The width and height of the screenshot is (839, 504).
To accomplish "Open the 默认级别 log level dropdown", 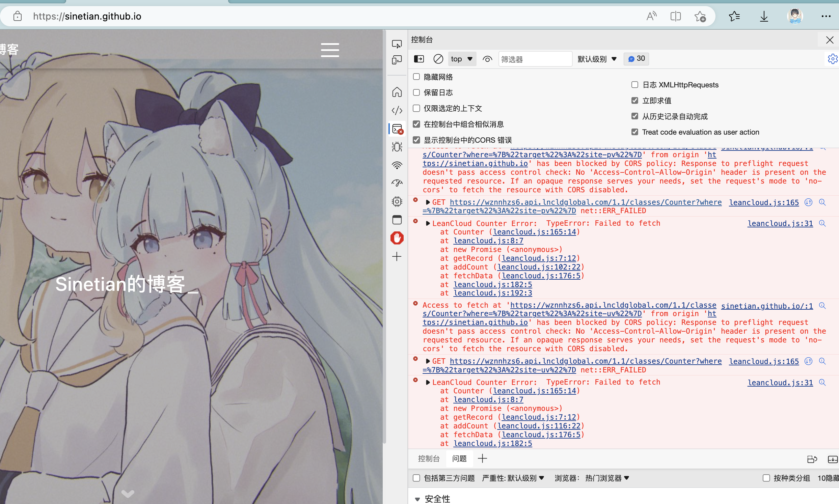I will click(597, 59).
